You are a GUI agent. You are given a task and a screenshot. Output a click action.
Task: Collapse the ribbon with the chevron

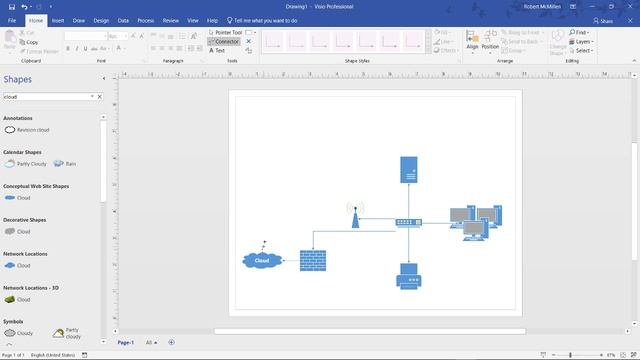click(x=634, y=61)
